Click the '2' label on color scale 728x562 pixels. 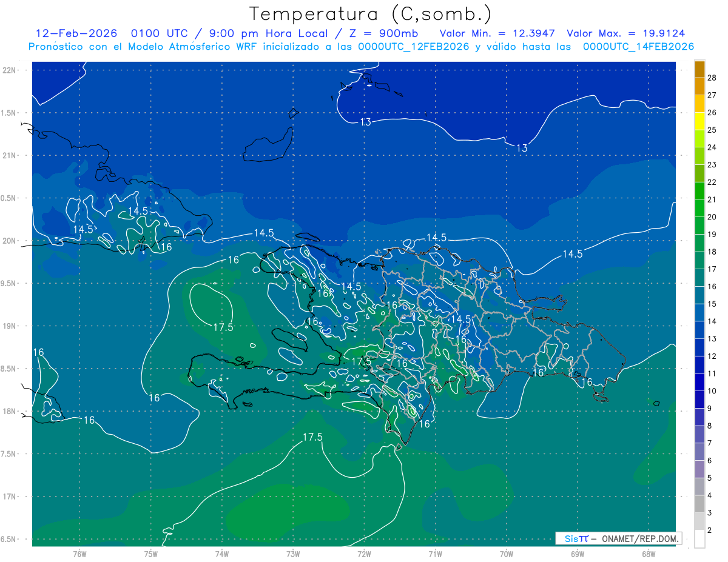tap(710, 530)
